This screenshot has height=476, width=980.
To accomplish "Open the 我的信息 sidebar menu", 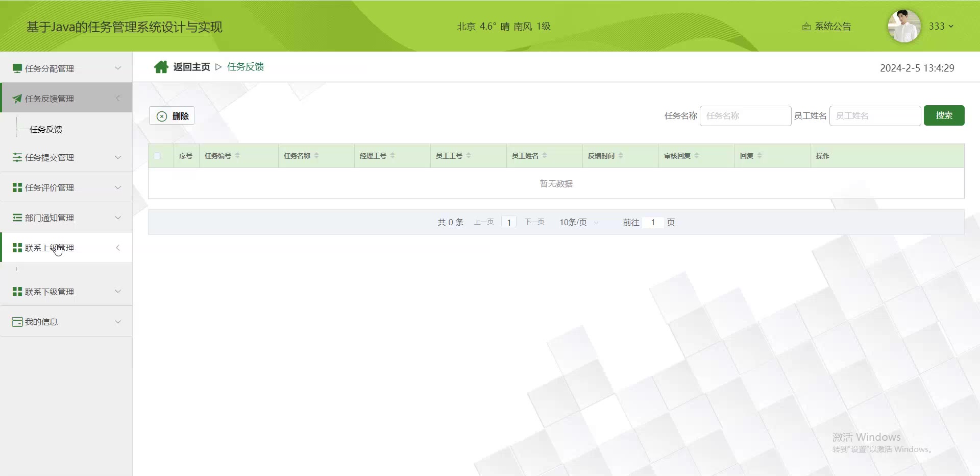I will (x=66, y=322).
